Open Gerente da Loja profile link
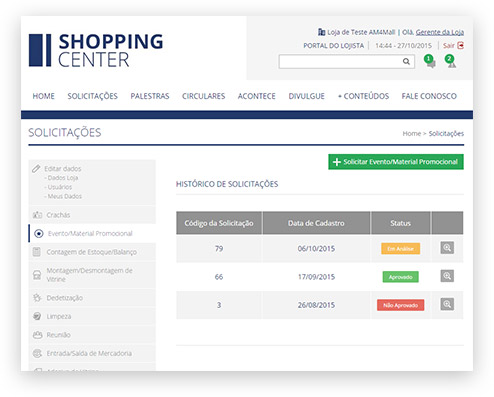The height and width of the screenshot is (397, 494). click(440, 32)
